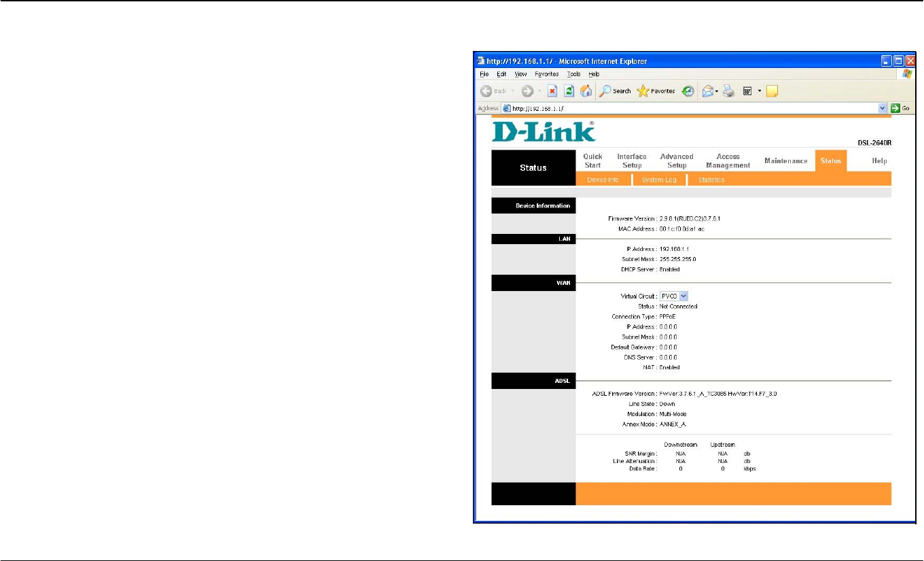924x561 pixels.
Task: Click the Modulation 'Multi-Mode' value
Action: [674, 413]
